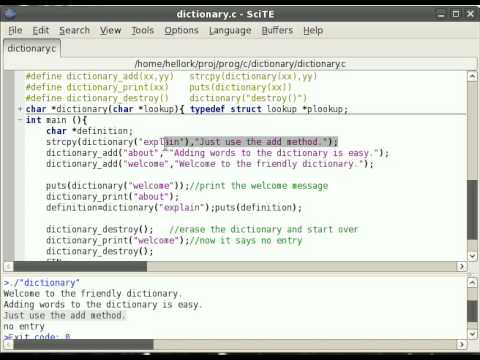Click output line 'Welcome to the friendly dictionary.'
This screenshot has height=360, width=480.
click(93, 294)
